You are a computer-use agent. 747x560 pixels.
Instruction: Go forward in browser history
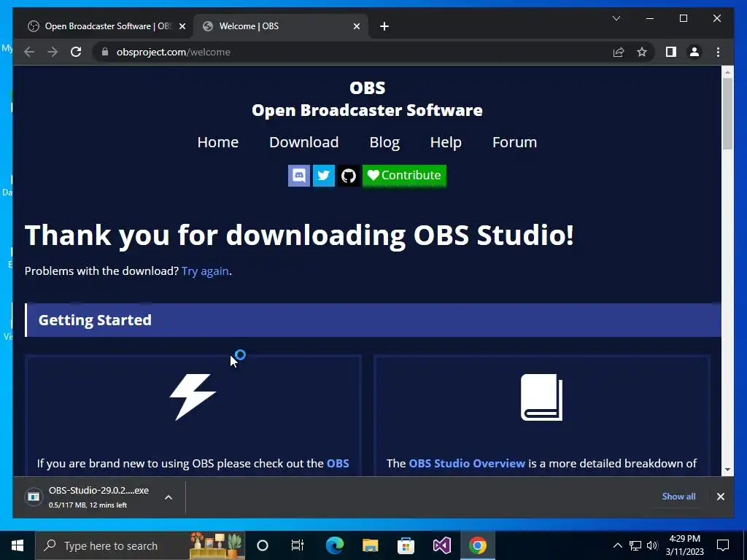tap(53, 52)
